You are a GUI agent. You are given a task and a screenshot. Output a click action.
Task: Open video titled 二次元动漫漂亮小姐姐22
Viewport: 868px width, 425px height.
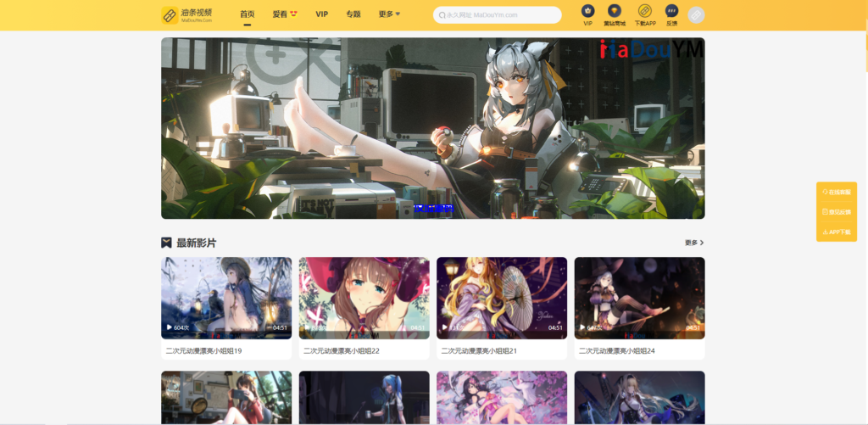(342, 350)
